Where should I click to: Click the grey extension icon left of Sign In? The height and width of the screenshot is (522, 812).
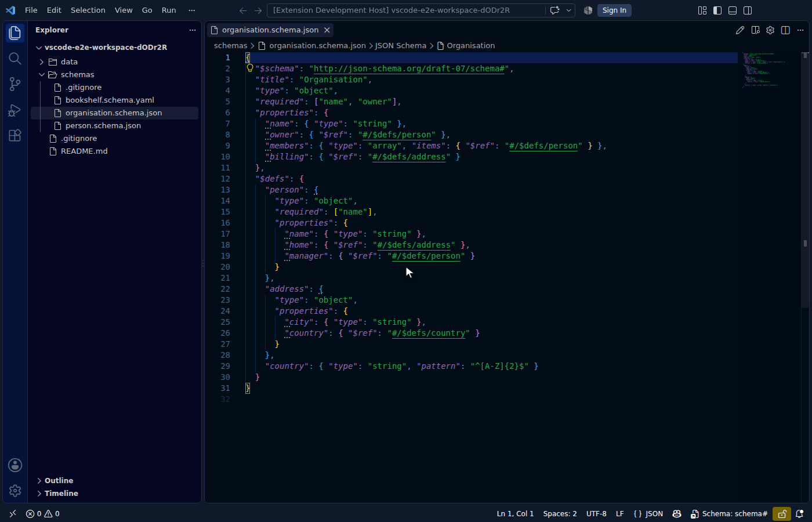588,10
